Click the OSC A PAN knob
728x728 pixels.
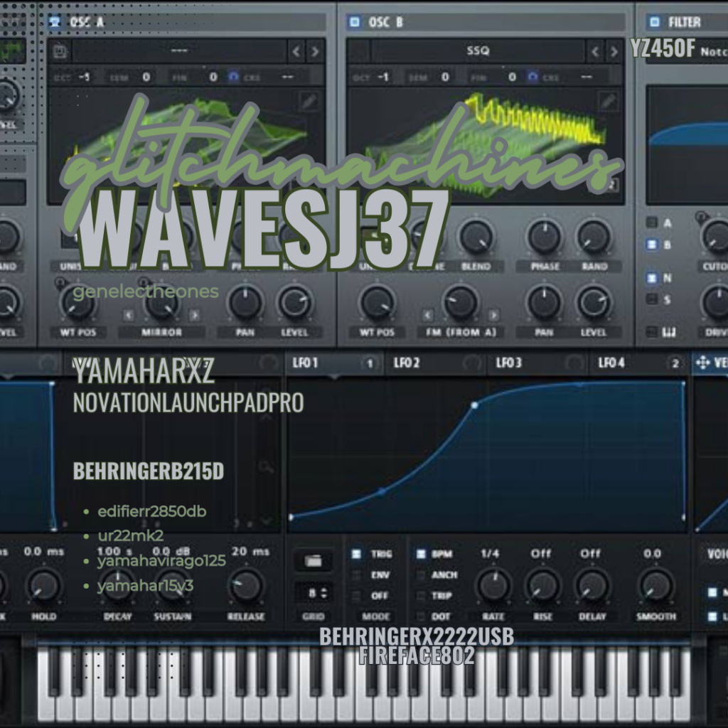click(245, 302)
